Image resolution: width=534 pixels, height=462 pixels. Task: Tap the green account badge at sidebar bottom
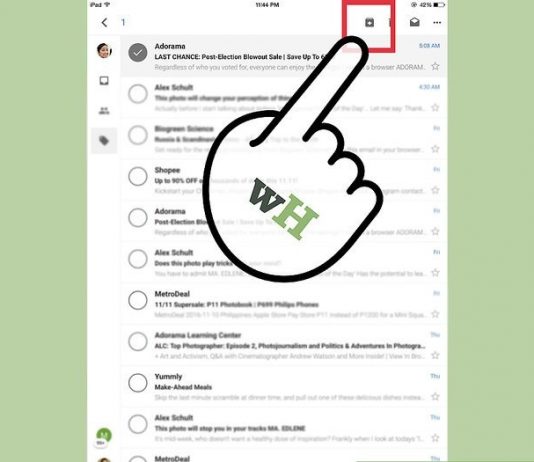coord(104,435)
